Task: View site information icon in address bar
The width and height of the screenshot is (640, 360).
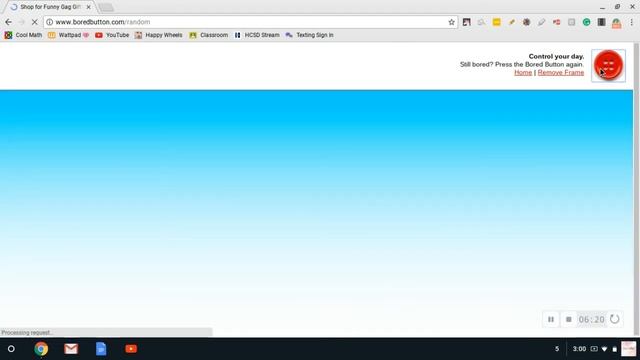Action: click(50, 22)
